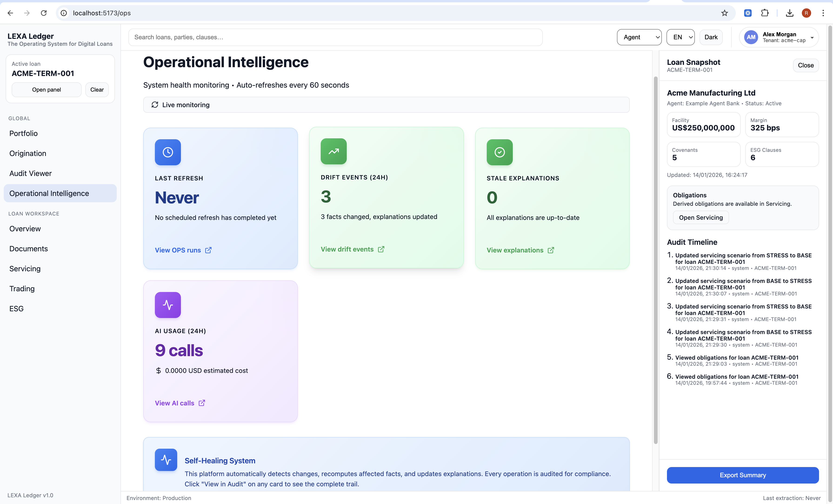833x504 pixels.
Task: Click the check-circle icon on Stale Explanations card
Action: point(499,152)
